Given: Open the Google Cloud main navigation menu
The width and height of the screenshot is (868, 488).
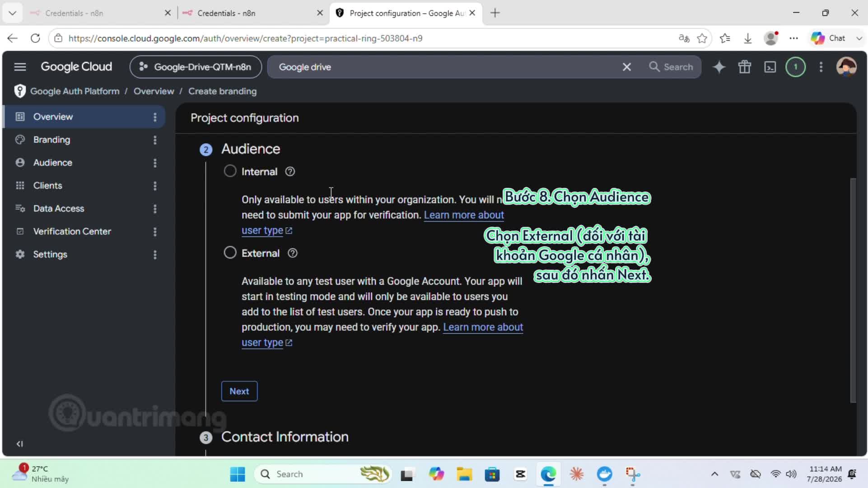Looking at the screenshot, I should (x=20, y=67).
